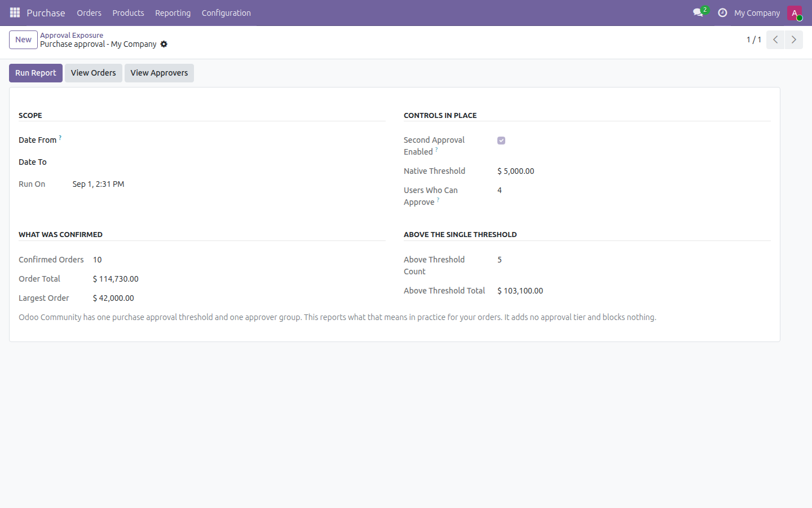Open the conversations messages icon
Viewport: 812px width, 508px height.
tap(698, 12)
